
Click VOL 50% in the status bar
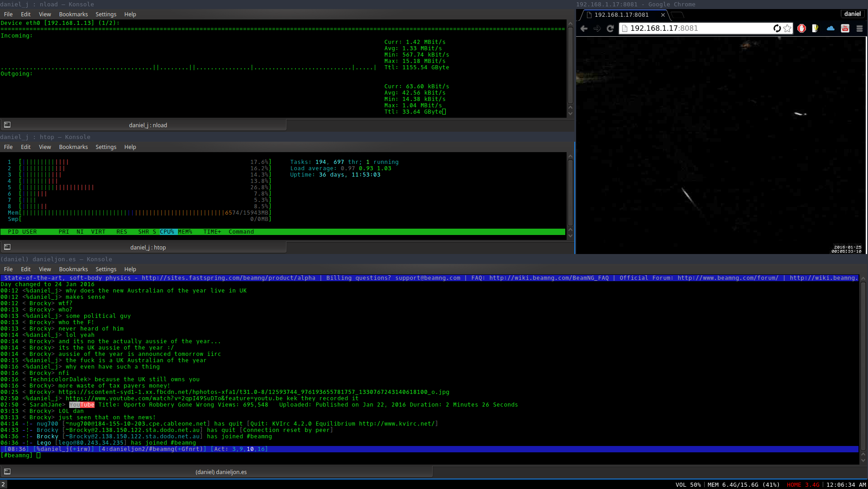[x=688, y=485]
